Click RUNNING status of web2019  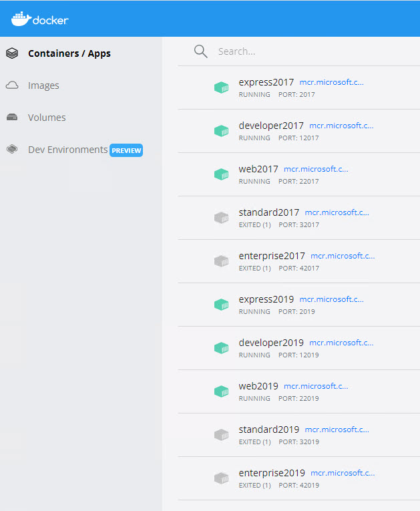(x=254, y=398)
